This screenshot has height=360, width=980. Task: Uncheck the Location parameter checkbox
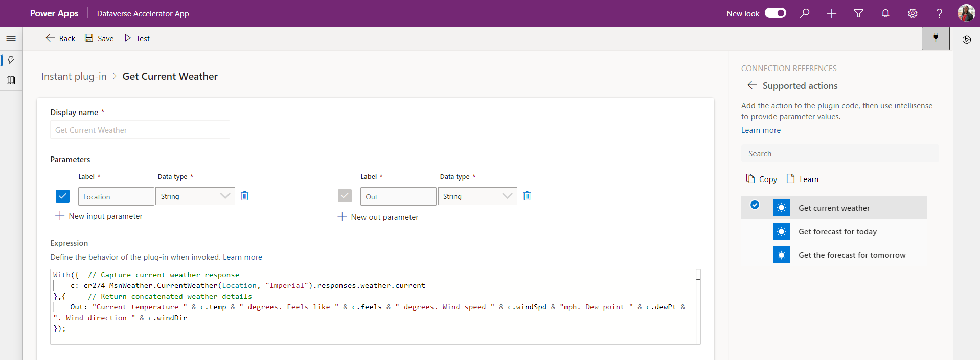pos(62,196)
